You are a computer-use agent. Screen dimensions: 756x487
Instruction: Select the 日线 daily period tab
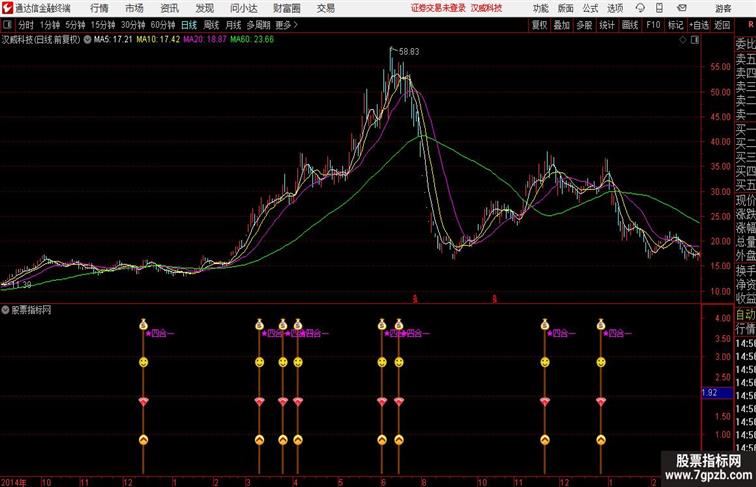click(x=189, y=25)
